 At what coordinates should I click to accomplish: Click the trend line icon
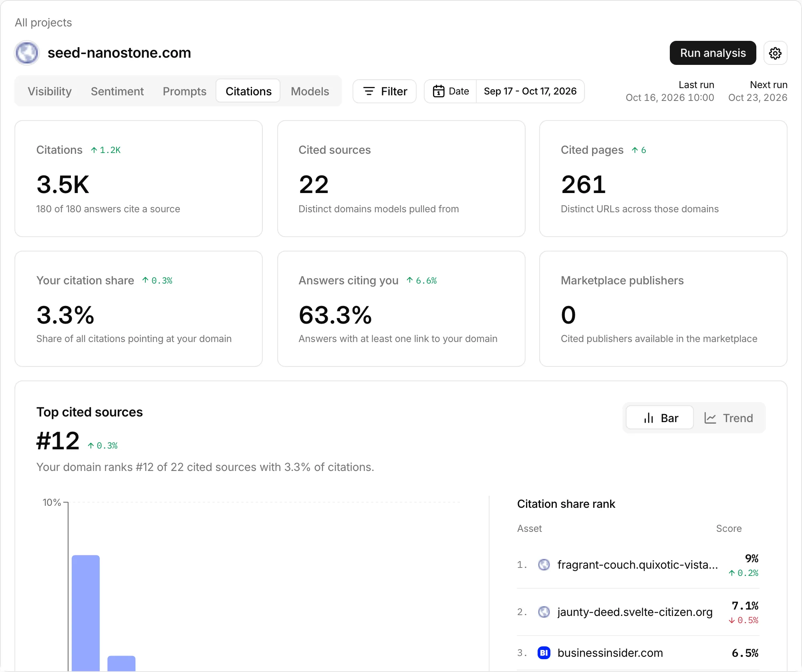coord(710,418)
